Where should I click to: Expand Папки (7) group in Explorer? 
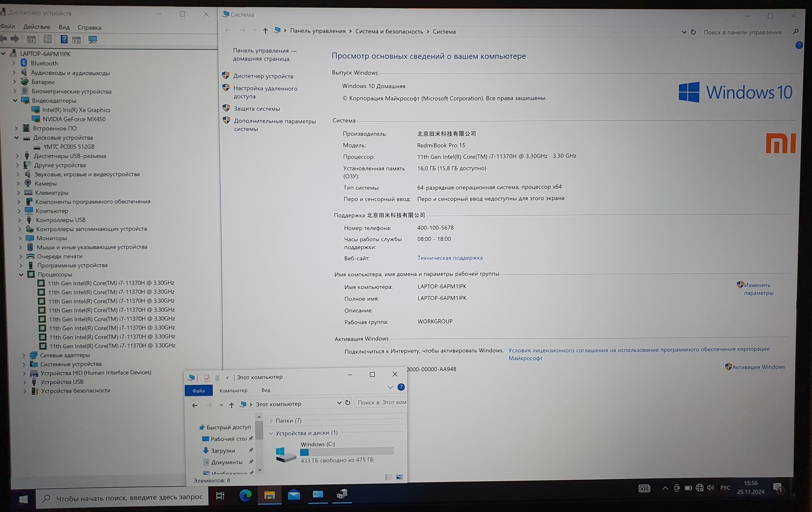pyautogui.click(x=271, y=420)
